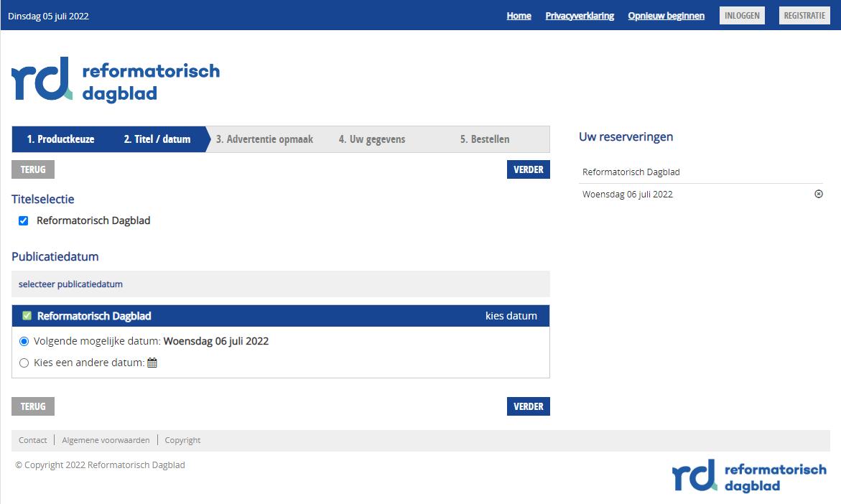Click the Uw reserveringen heading
Viewport: 841px width, 504px height.
(626, 136)
